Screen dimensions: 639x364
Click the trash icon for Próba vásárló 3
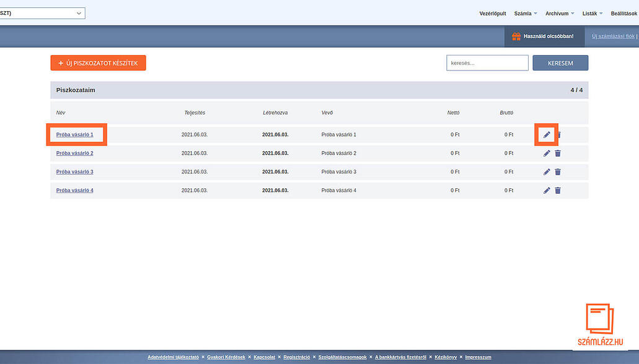558,172
